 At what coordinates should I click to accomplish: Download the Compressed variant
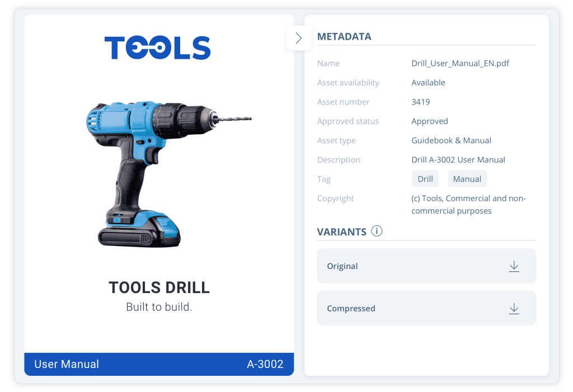pyautogui.click(x=514, y=309)
